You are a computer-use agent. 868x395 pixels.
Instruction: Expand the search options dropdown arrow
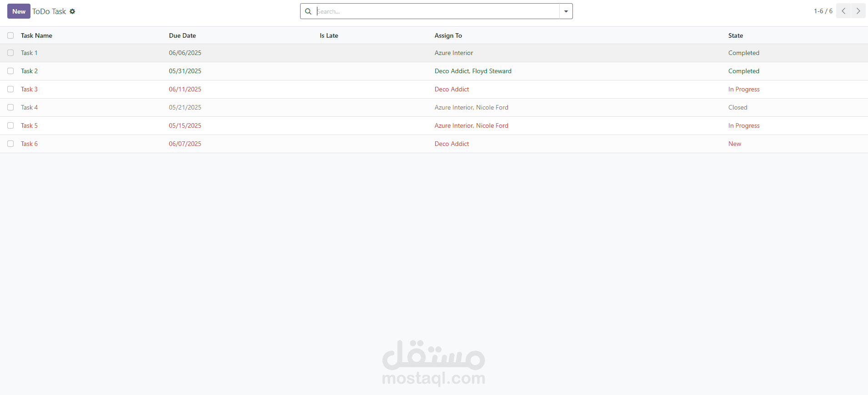click(x=566, y=11)
